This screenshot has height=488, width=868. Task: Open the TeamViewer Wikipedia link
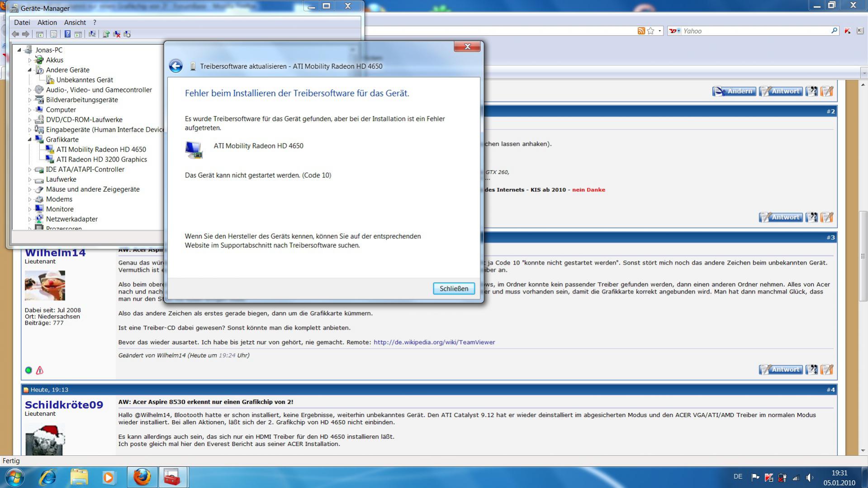click(x=434, y=342)
